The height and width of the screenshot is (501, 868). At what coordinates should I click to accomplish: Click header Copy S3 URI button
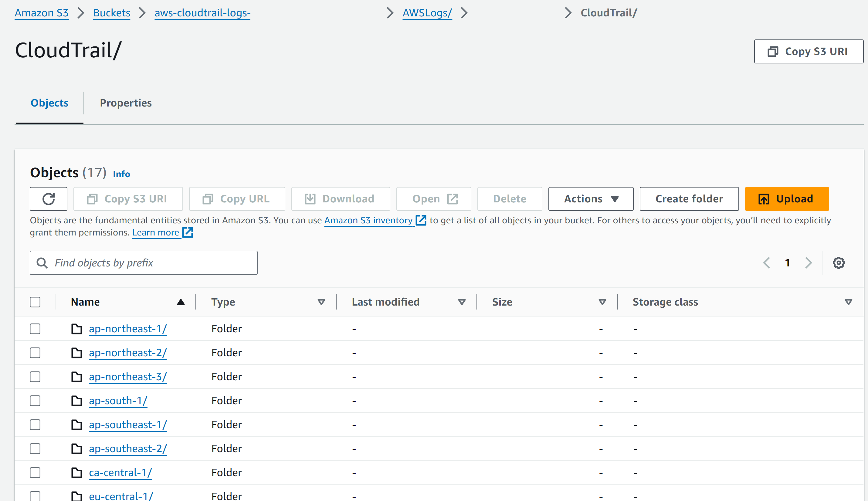point(809,51)
